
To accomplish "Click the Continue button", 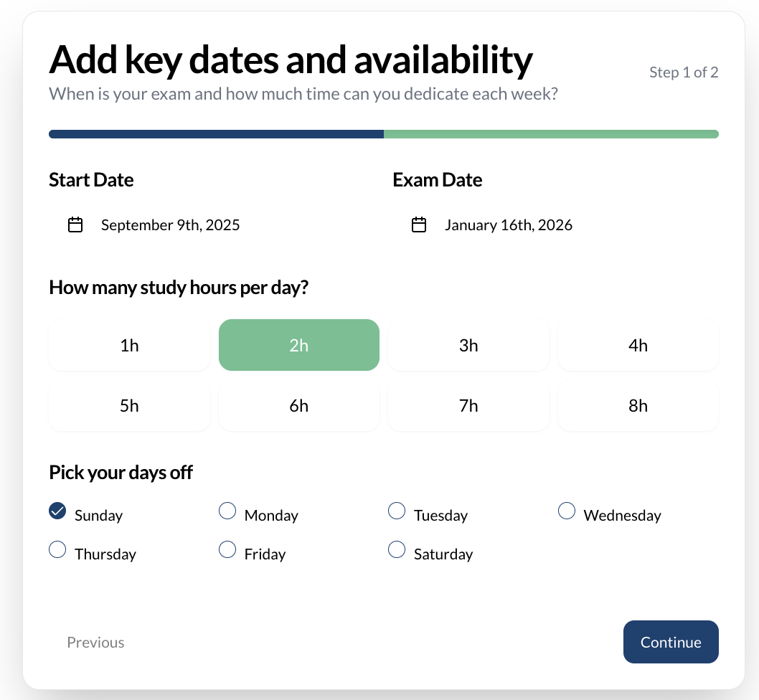I will point(670,642).
